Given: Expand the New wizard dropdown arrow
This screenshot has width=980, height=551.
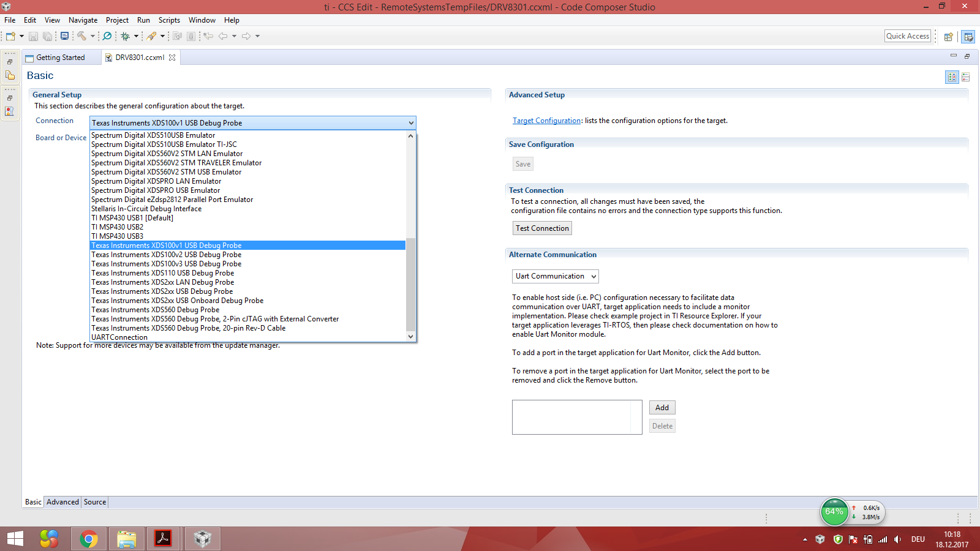Looking at the screenshot, I should pos(21,36).
